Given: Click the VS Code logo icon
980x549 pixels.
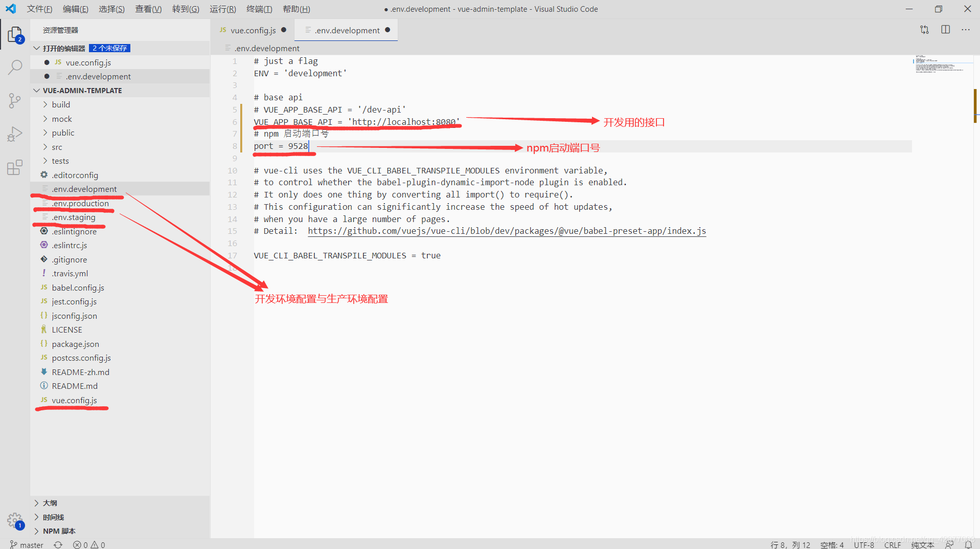Looking at the screenshot, I should point(11,9).
